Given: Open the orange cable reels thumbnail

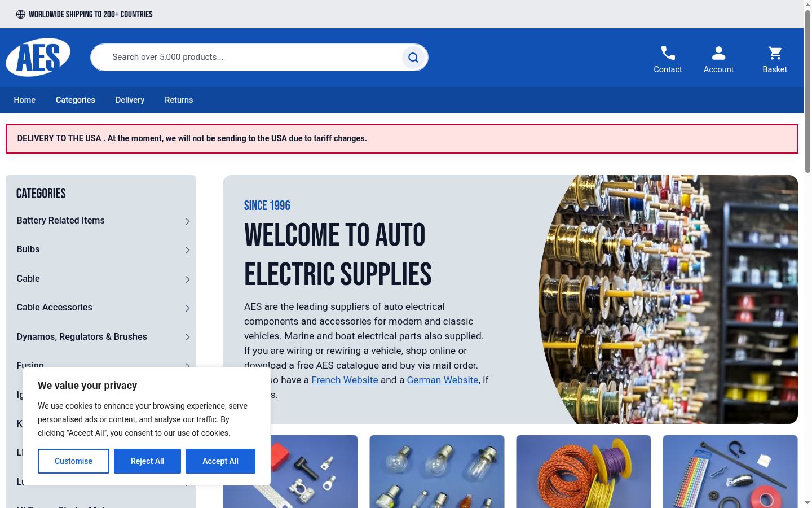Looking at the screenshot, I should 584,471.
